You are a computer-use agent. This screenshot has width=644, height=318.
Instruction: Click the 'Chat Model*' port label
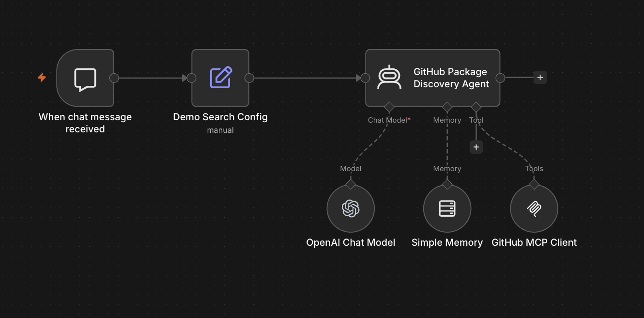389,120
